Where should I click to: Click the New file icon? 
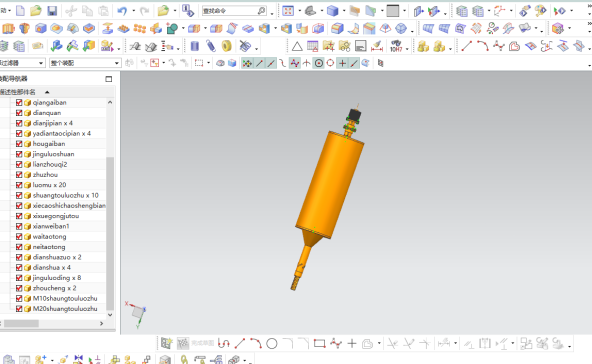(20, 11)
